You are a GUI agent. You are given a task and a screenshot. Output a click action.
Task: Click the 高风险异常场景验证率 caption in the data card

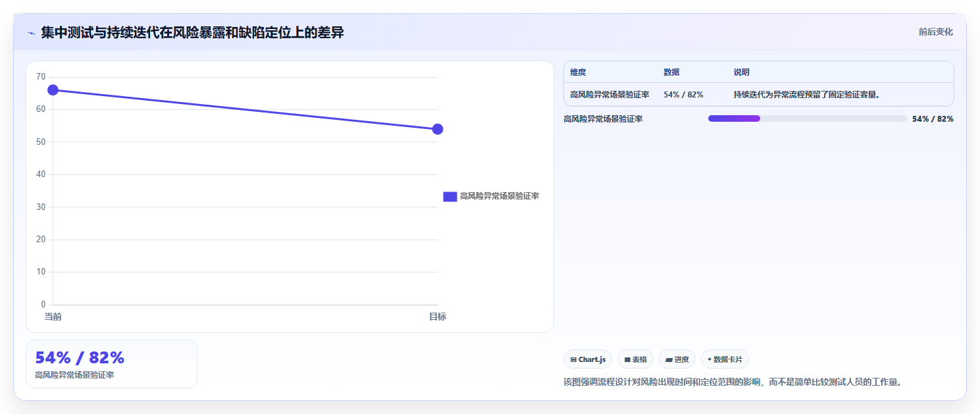pos(74,375)
